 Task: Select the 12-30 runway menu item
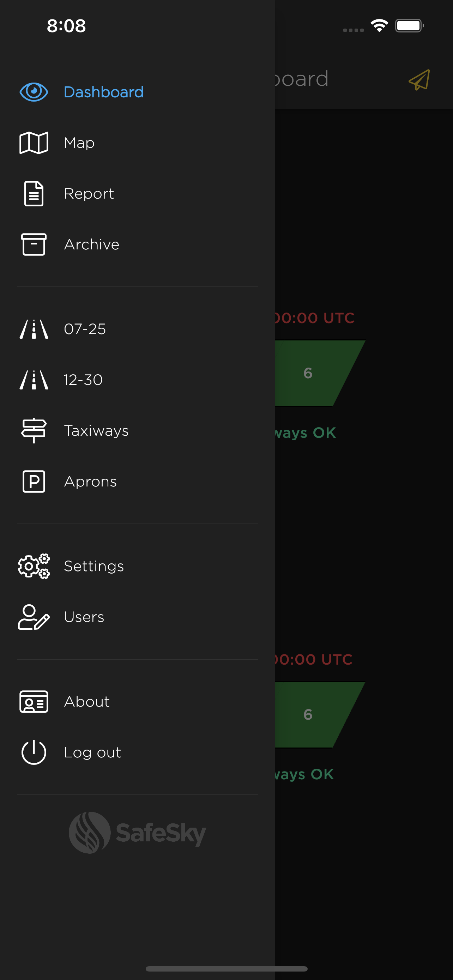83,380
